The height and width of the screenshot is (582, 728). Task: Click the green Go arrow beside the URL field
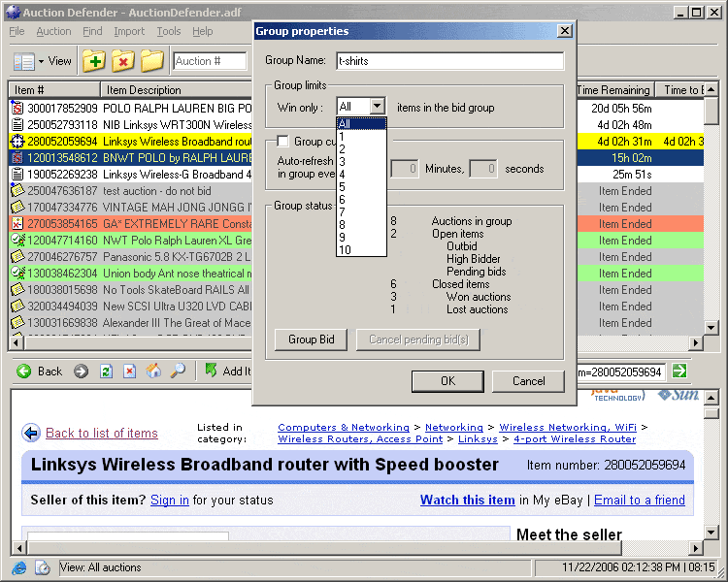(x=679, y=371)
